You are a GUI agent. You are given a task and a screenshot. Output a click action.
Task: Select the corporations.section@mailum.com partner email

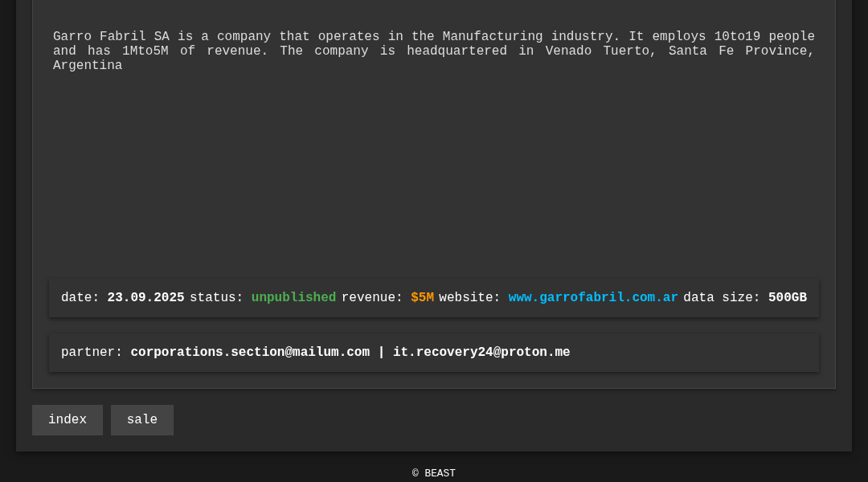pos(250,353)
